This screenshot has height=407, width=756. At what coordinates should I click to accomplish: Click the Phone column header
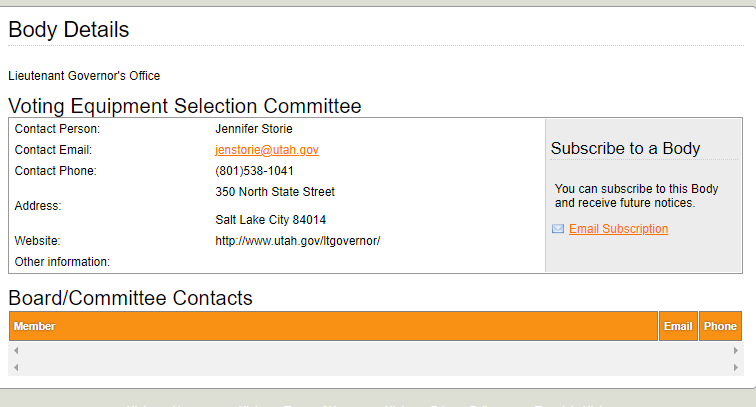click(x=720, y=326)
